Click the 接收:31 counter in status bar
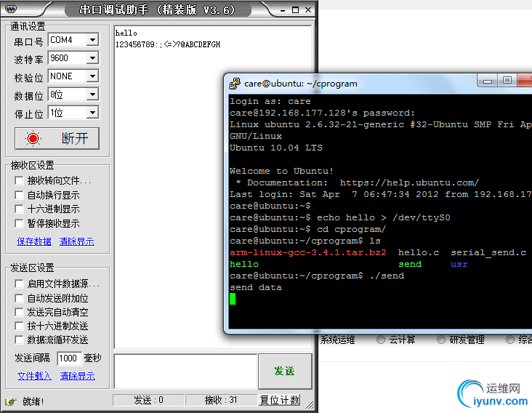The image size is (532, 413). coord(221,400)
